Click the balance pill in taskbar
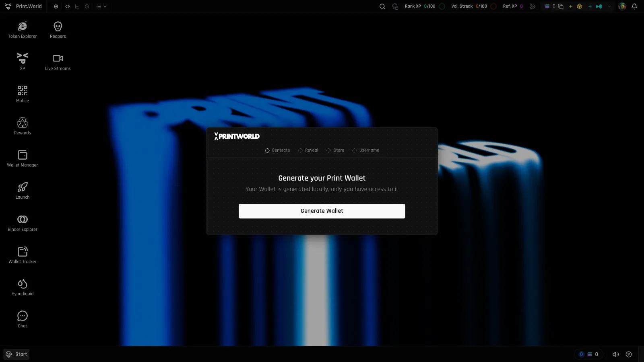Image resolution: width=644 pixels, height=362 pixels. point(588,354)
